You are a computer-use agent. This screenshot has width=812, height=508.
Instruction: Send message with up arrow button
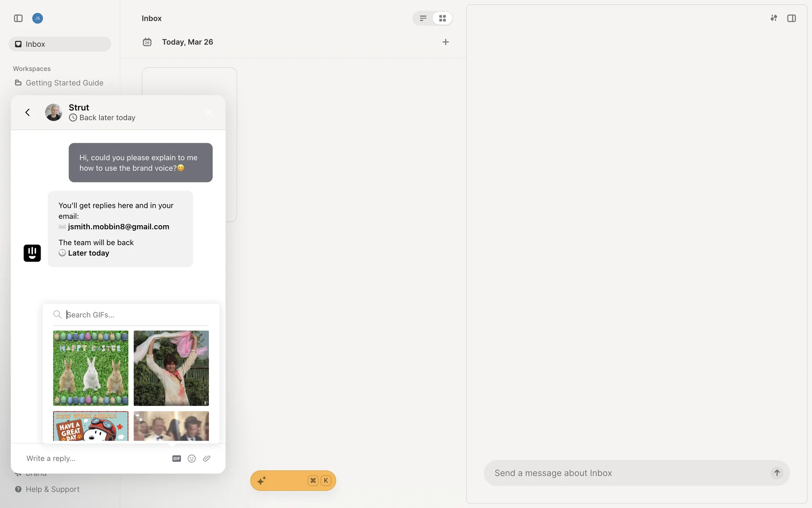(776, 473)
